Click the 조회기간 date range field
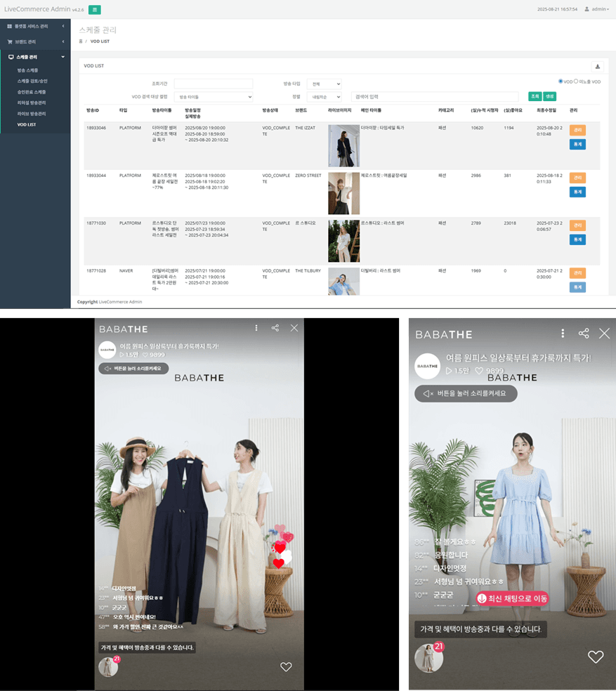Screen dimensions: 616x691 (x=214, y=84)
